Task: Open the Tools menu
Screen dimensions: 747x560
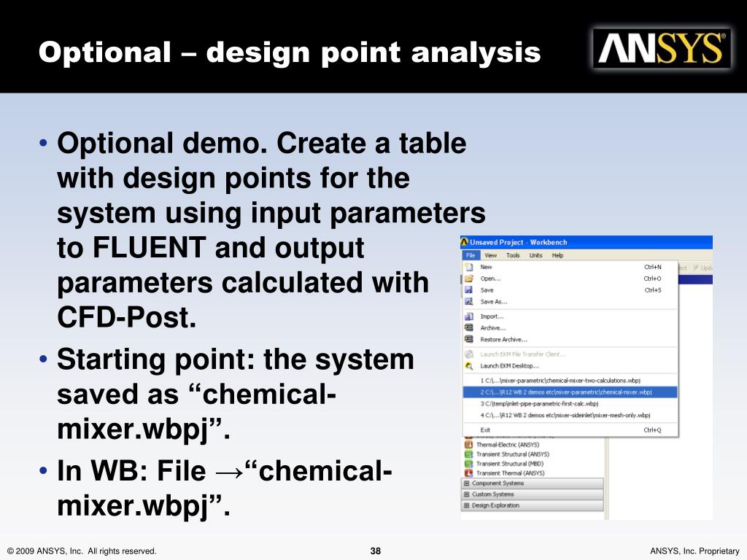Action: pyautogui.click(x=513, y=255)
